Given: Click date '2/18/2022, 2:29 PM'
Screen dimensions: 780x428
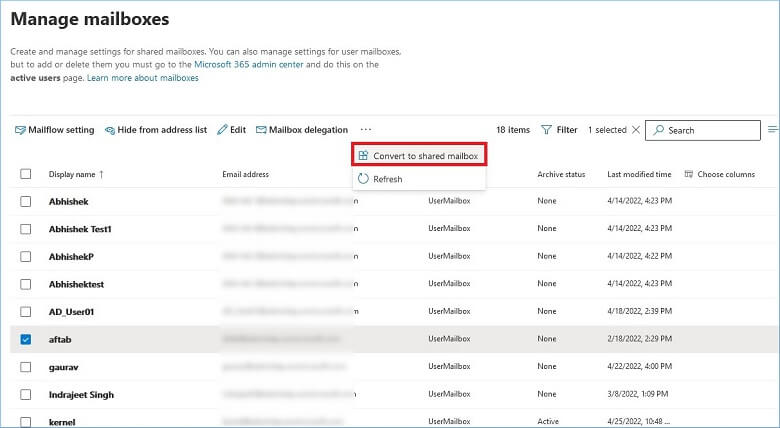Looking at the screenshot, I should pos(640,338).
